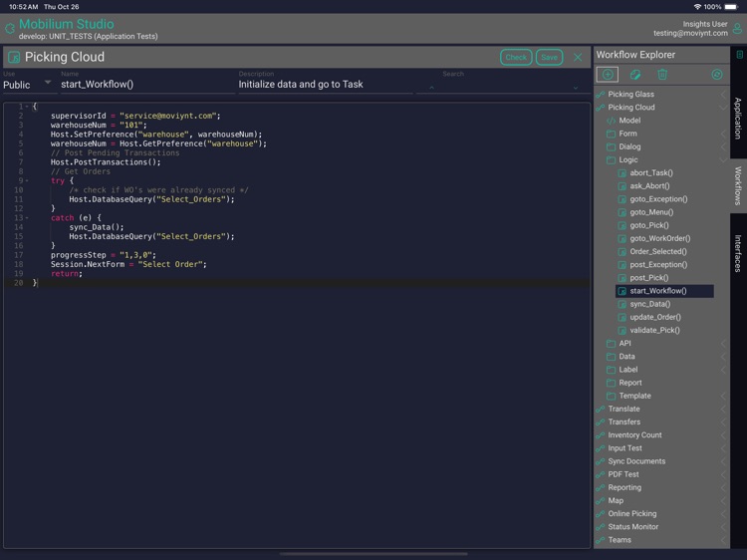Click the PDF Test workflow icon
This screenshot has width=747, height=560.
point(601,474)
